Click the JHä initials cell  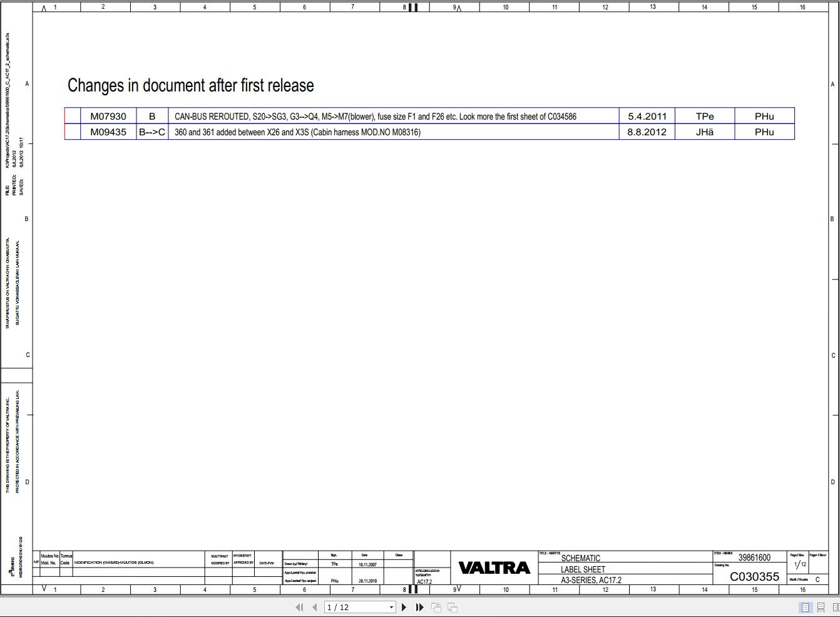click(x=705, y=132)
